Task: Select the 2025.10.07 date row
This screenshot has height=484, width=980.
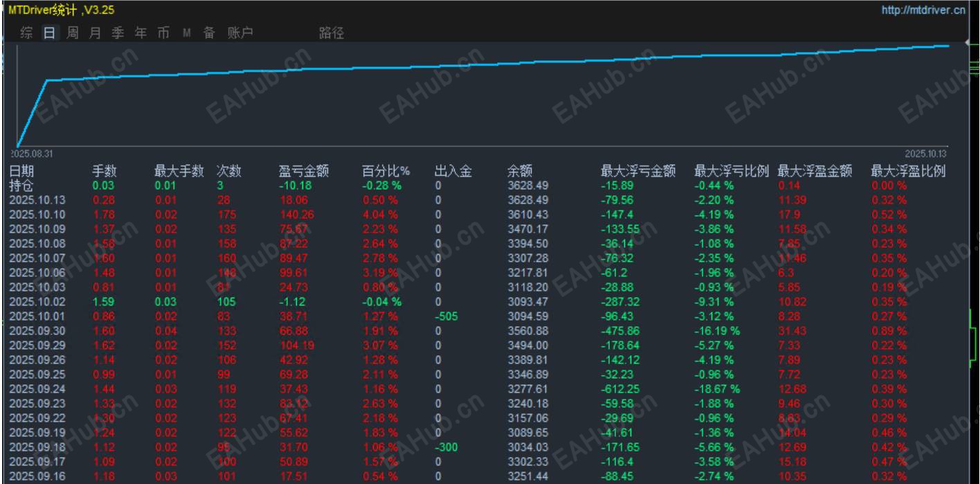Action: tap(36, 258)
